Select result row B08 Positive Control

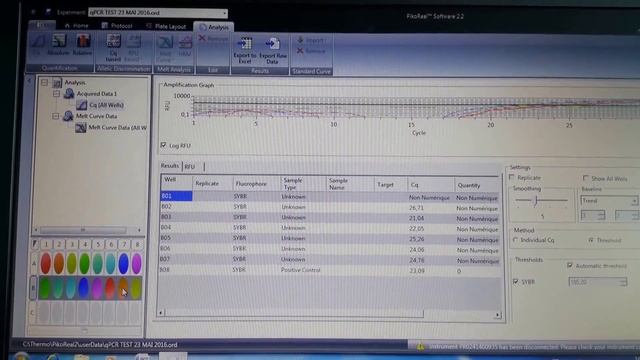tap(329, 270)
